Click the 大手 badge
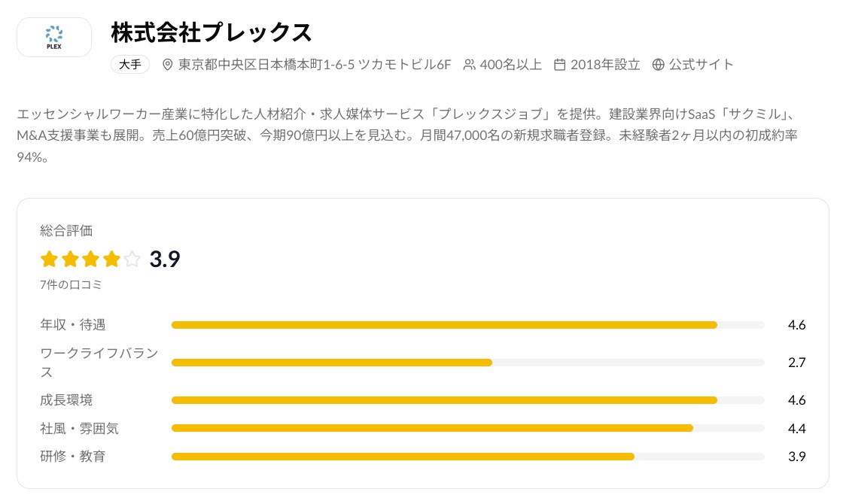 pos(129,65)
